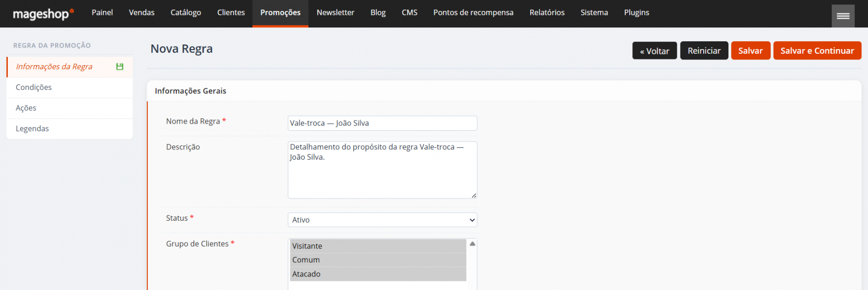Click the Reiniciar button
The height and width of the screenshot is (290, 868).
pyautogui.click(x=704, y=51)
